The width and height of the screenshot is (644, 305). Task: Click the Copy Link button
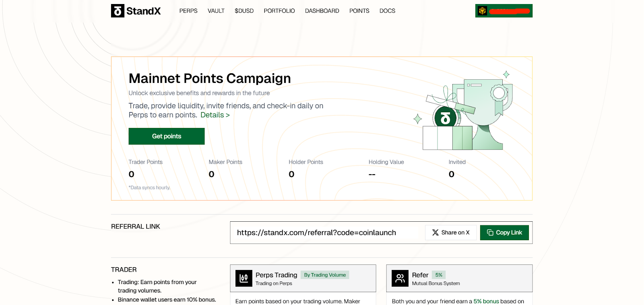pyautogui.click(x=504, y=233)
